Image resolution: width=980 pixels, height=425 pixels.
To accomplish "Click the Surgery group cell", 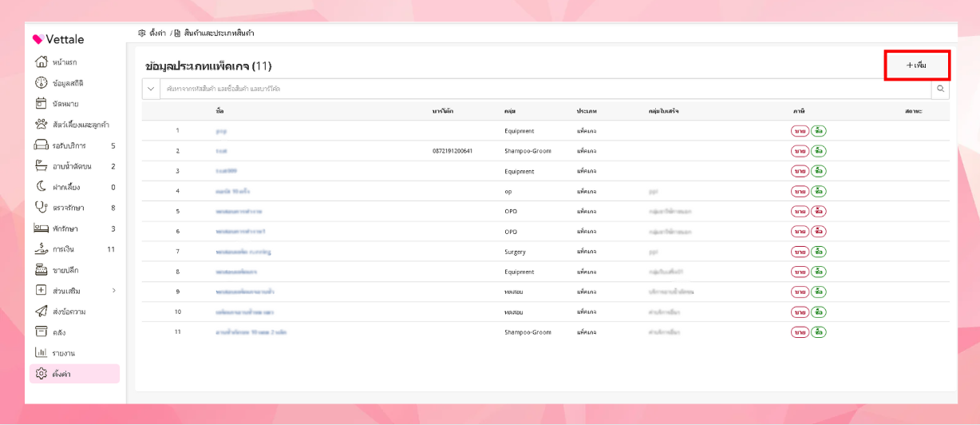I will [515, 252].
